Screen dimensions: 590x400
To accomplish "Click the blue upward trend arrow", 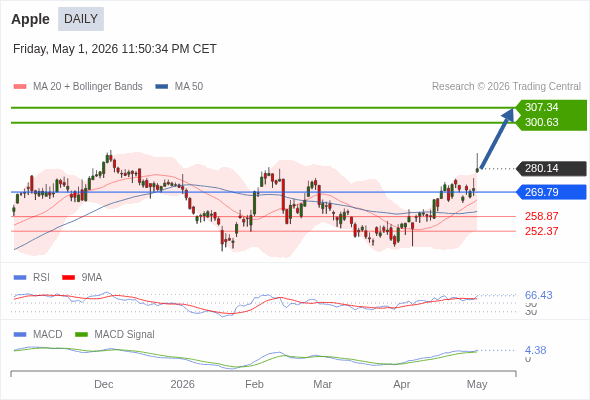I will point(497,138).
